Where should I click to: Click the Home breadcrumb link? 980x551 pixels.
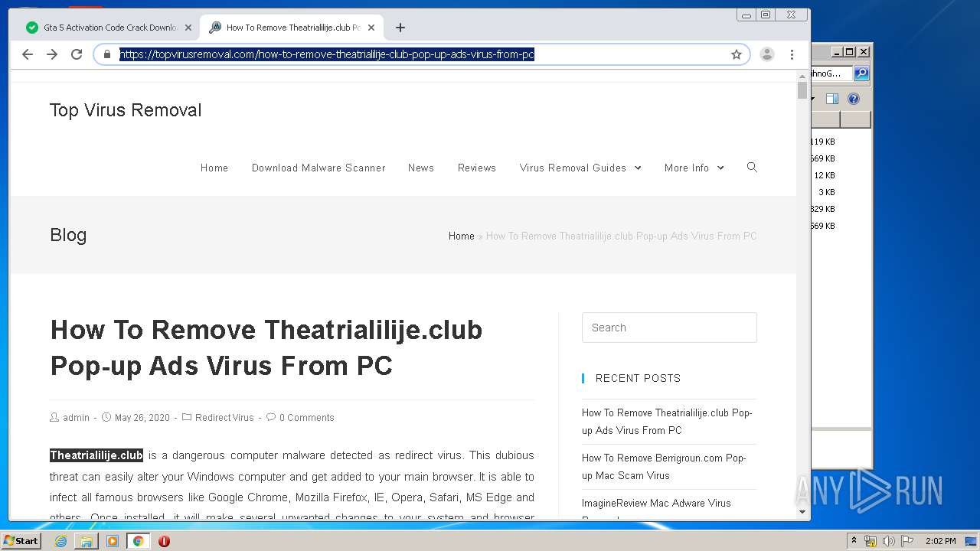tap(461, 236)
